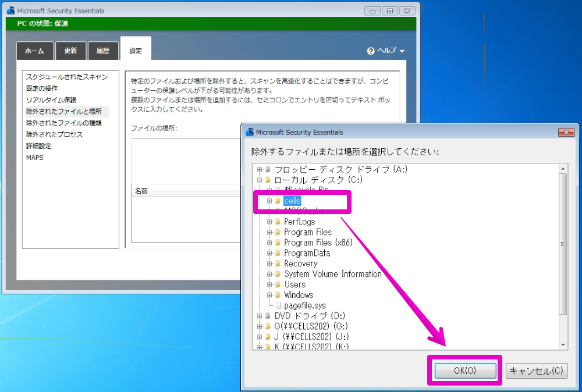Click the DVD ドライブ (D:) drive icon
The height and width of the screenshot is (392, 582).
pyautogui.click(x=268, y=316)
